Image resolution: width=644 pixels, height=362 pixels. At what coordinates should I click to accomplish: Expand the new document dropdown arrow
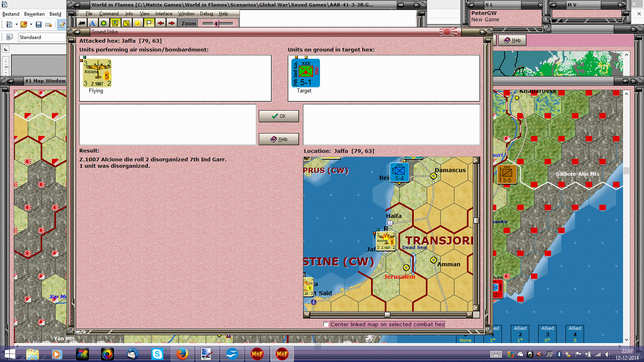coord(17,25)
